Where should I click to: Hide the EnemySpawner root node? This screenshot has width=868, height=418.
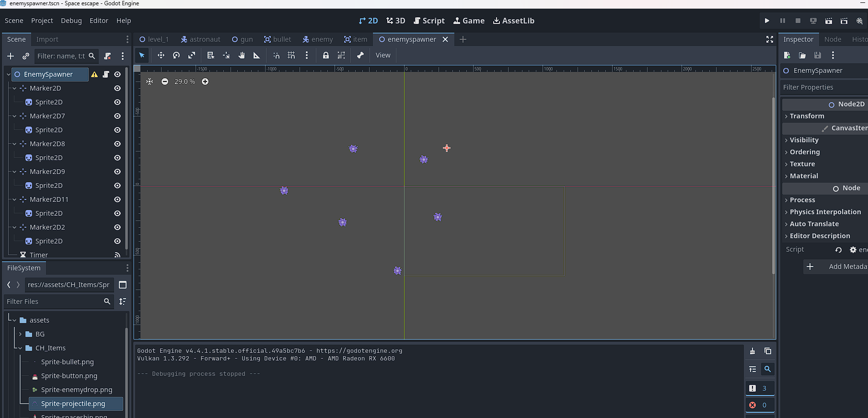[x=117, y=74]
